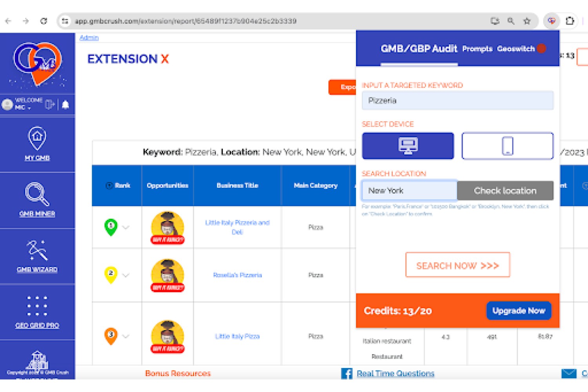The height and width of the screenshot is (392, 588).
Task: Click the 4.3 rating cell
Action: coord(446,337)
